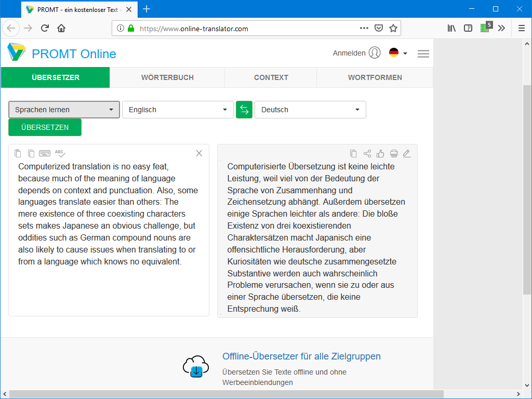Screen dimensions: 532x399
Task: Click the horizontal scrollbar left arrow
Action: pyautogui.click(x=5, y=394)
